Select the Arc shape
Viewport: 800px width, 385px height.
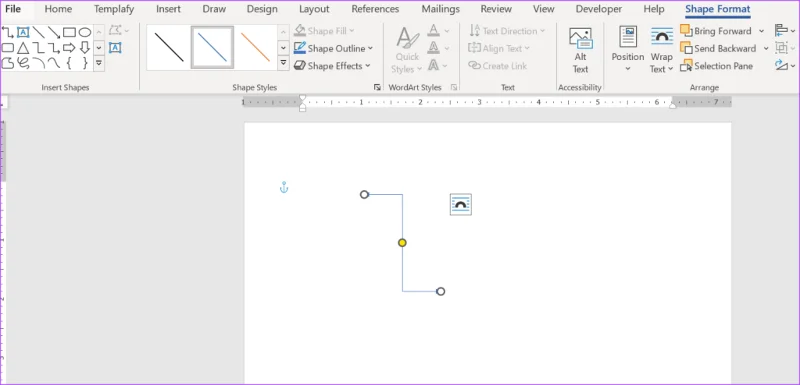[38, 63]
